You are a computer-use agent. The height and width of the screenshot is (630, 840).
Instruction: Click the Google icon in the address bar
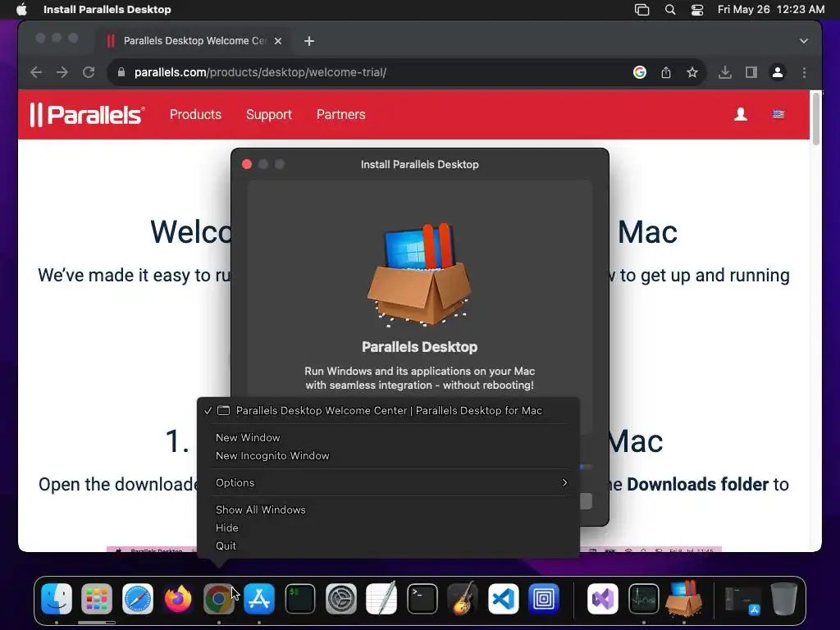[640, 72]
